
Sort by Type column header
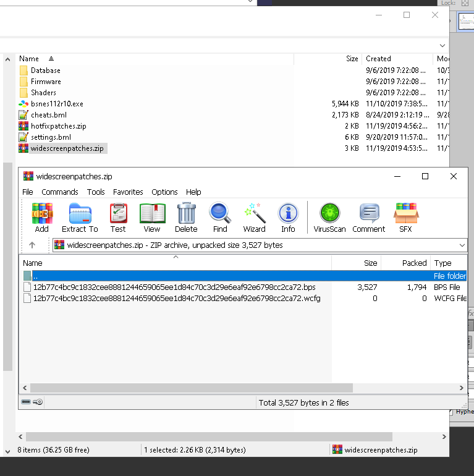coord(449,263)
